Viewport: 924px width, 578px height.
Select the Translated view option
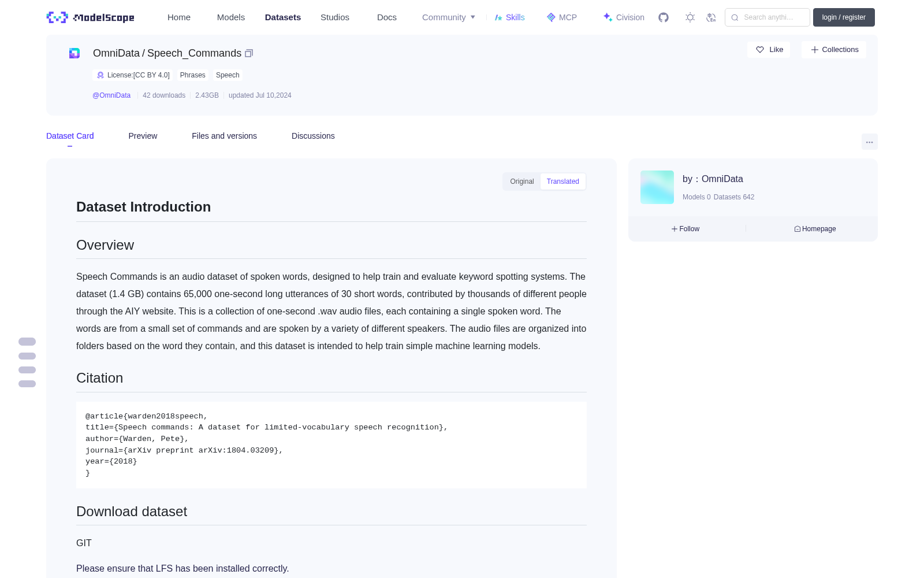coord(563,181)
